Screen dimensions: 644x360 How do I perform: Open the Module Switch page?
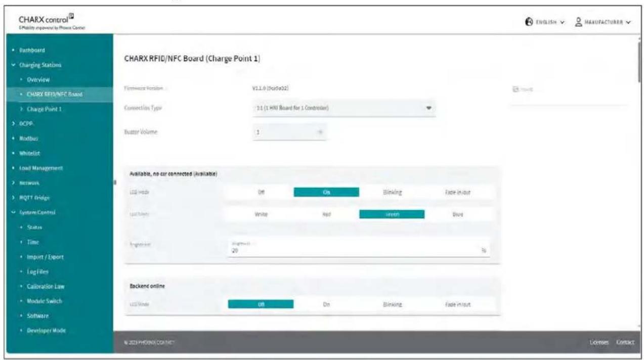(x=46, y=301)
